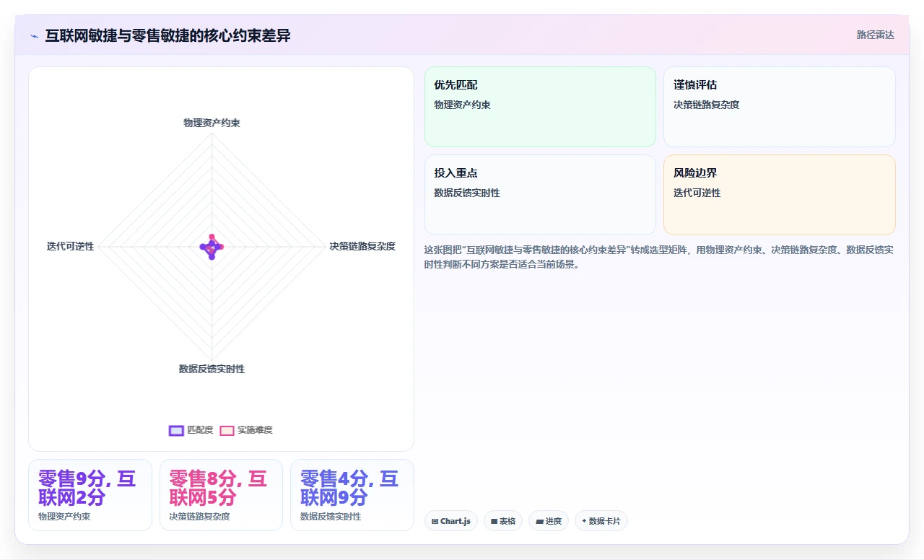Click the 路径雷达 label in header
The height and width of the screenshot is (560, 924).
click(x=875, y=35)
